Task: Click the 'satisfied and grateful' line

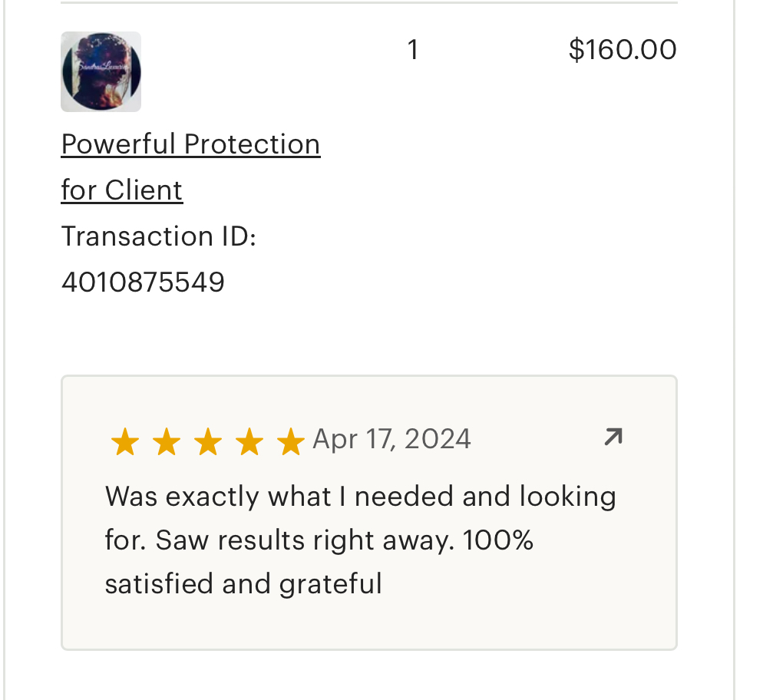Action: (243, 584)
